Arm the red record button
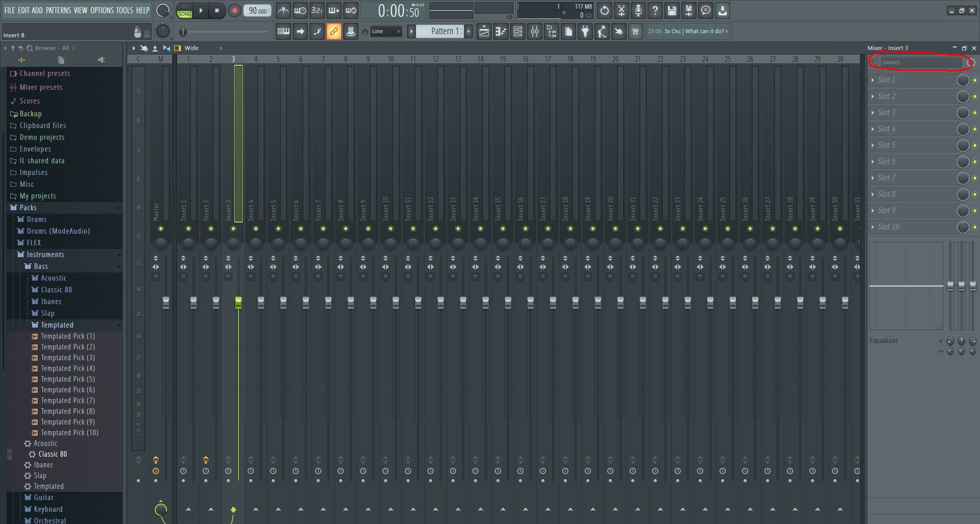 (x=234, y=10)
